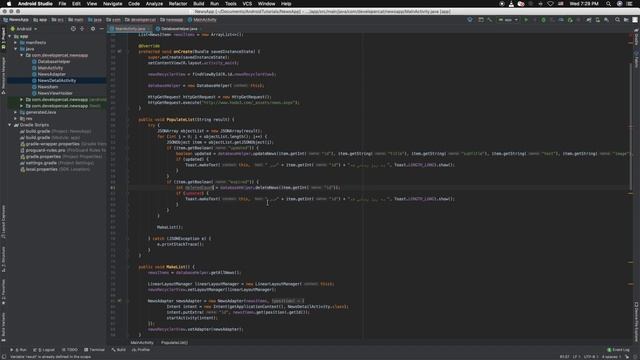Image resolution: width=640 pixels, height=360 pixels.
Task: Click the Sync Project with Gradle icon
Action: pos(589,20)
